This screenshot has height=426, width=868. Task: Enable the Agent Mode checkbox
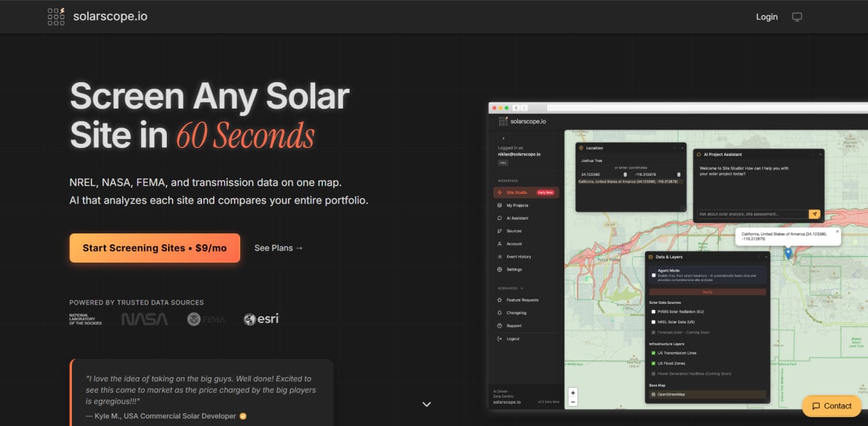pyautogui.click(x=654, y=275)
